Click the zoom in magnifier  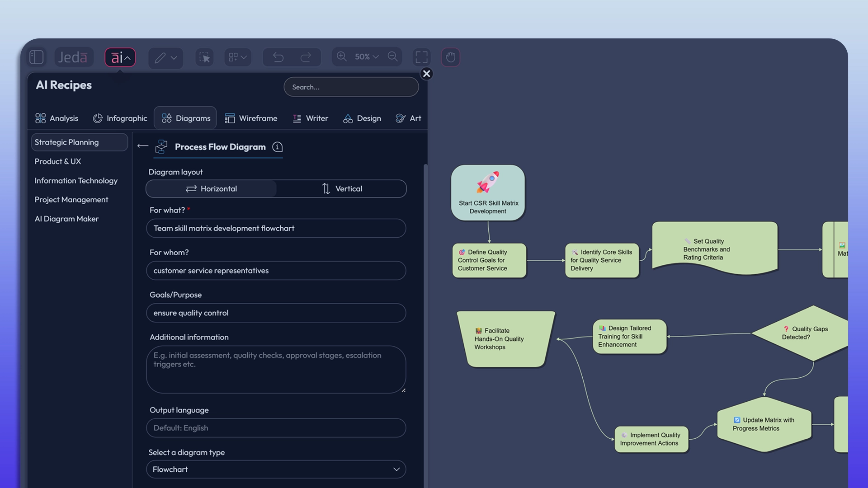point(342,56)
